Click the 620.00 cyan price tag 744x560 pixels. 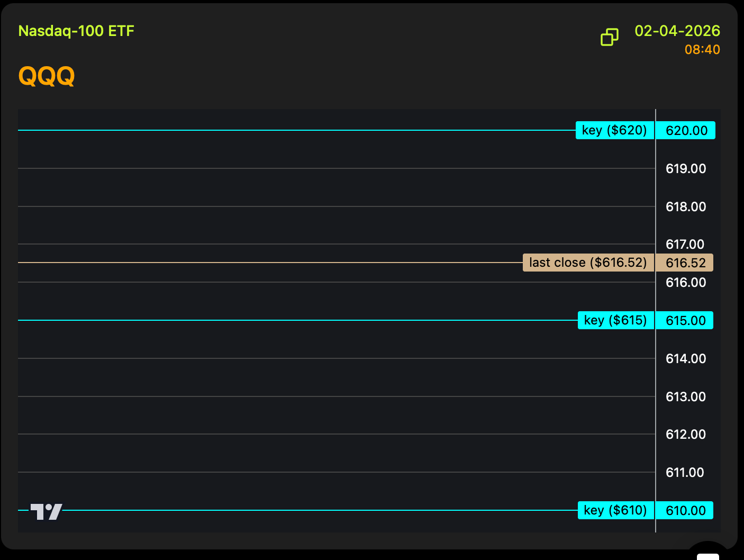(x=686, y=130)
